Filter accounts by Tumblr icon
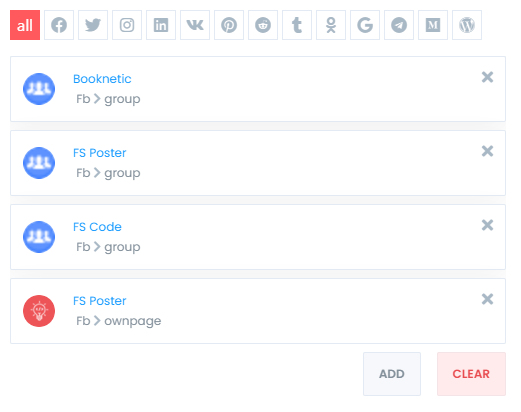This screenshot has width=521, height=412. (x=297, y=25)
